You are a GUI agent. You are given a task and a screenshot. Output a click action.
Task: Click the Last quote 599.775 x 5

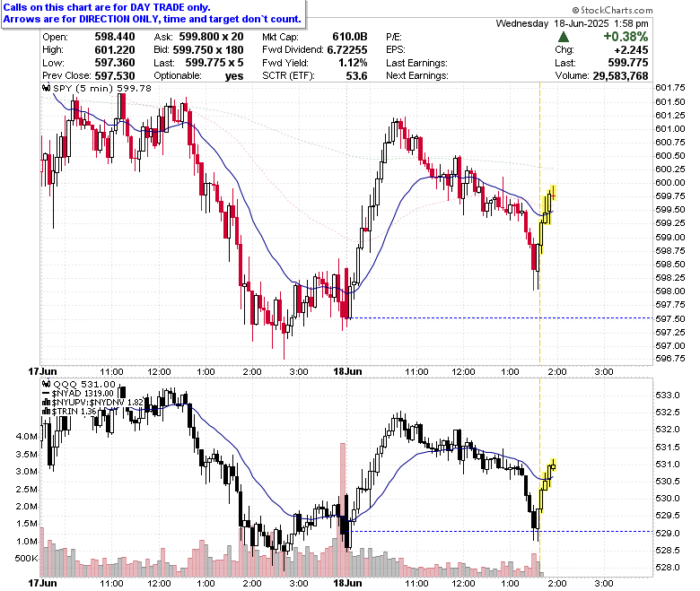click(214, 63)
